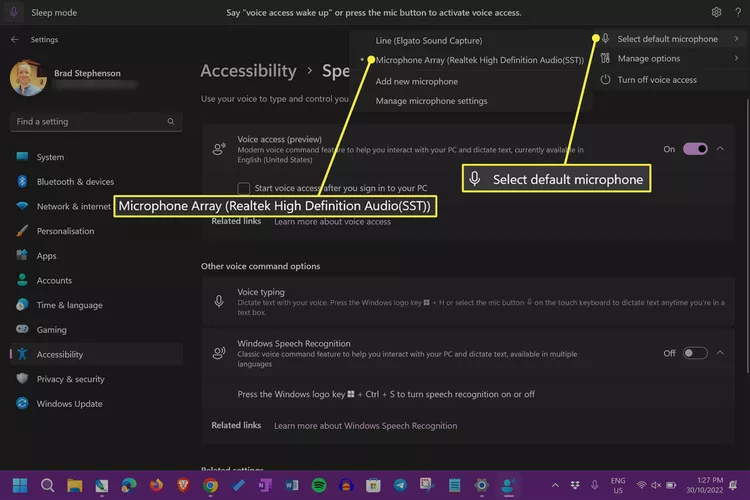Click the search magnifier in Find a setting
Viewport: 750px width, 500px height.
(171, 122)
